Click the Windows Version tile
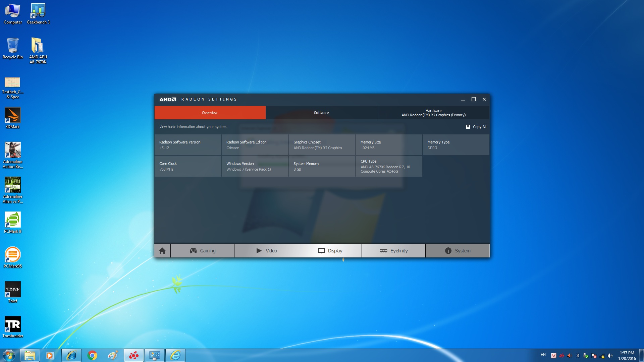This screenshot has width=644, height=362. [x=255, y=166]
